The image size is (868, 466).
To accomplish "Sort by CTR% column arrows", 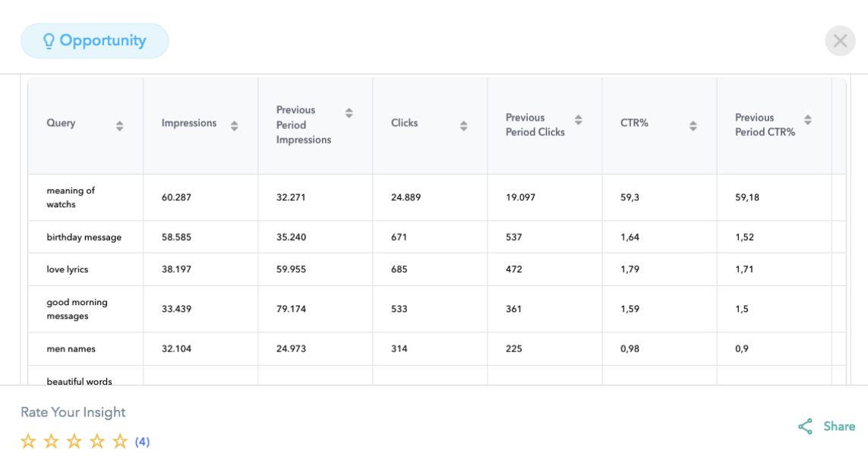I will [693, 126].
